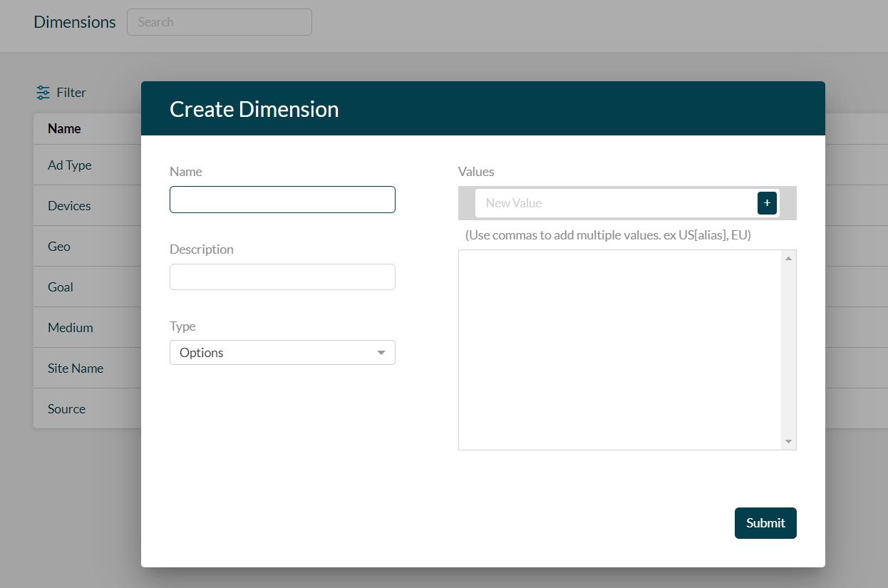The height and width of the screenshot is (588, 888).
Task: Open the dimension Type combo box
Action: pos(282,352)
